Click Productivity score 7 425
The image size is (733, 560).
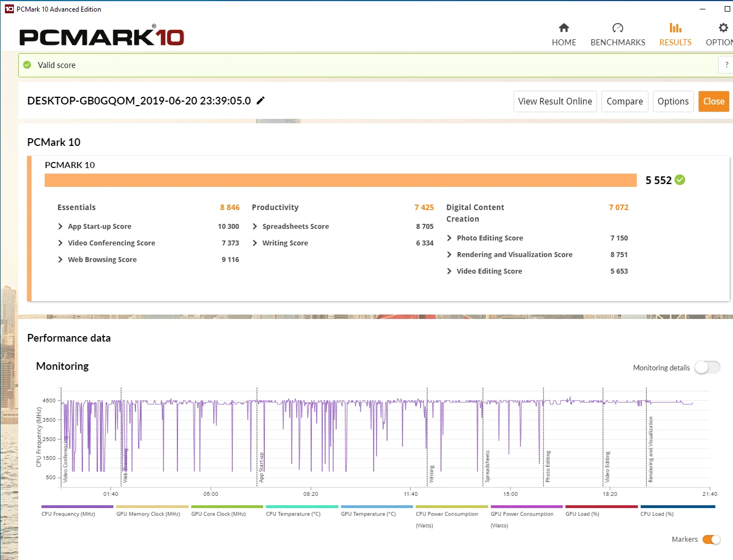click(424, 207)
